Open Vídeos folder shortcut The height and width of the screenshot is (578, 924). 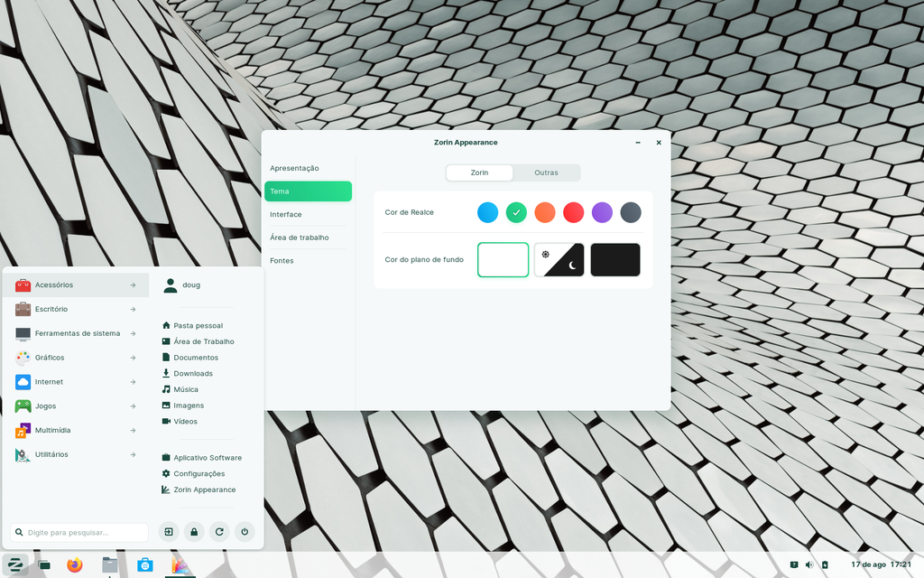(180, 421)
